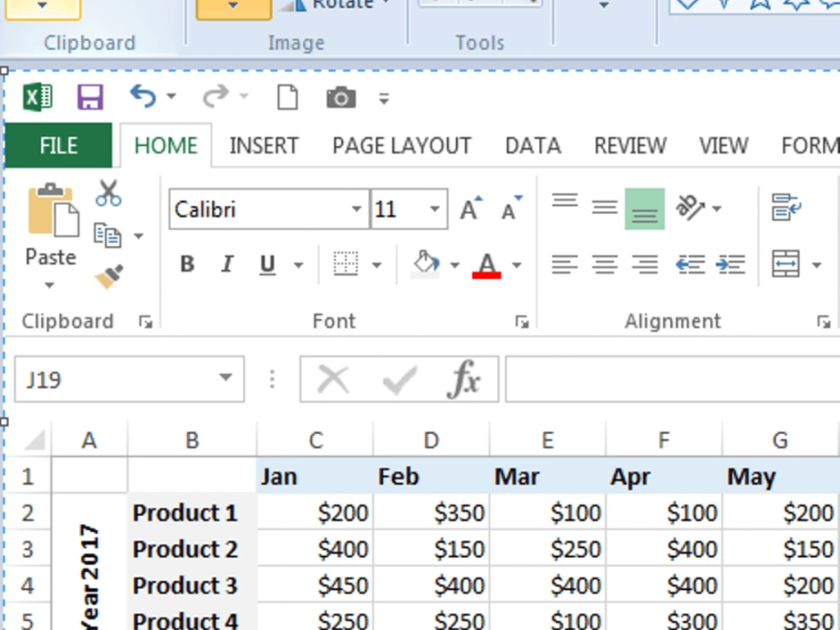Open the Fill Color dropdown arrow
This screenshot has height=630, width=840.
pos(454,263)
